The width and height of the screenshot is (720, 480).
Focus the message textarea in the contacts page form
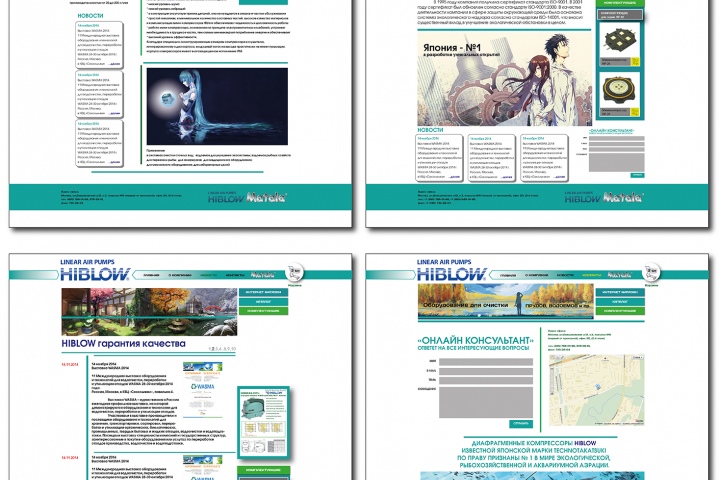pos(486,402)
